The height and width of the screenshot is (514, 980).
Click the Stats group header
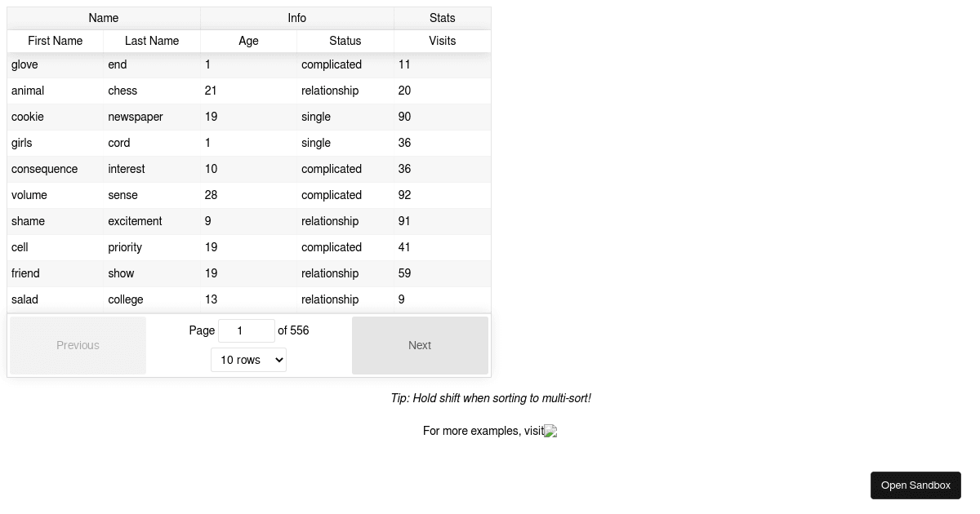pos(442,18)
